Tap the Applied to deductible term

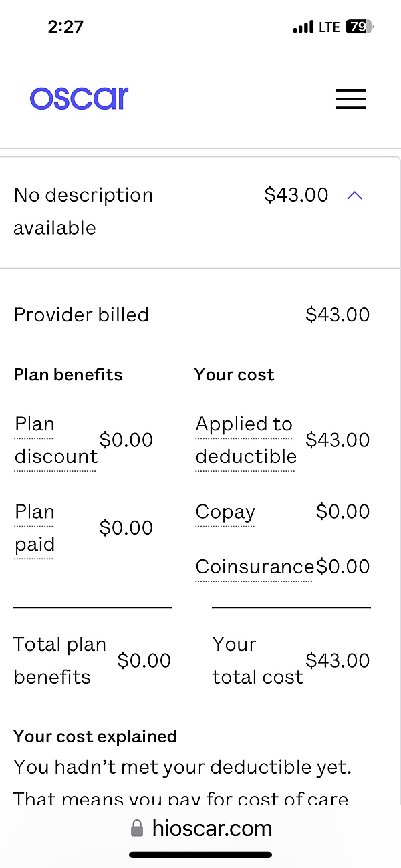tap(245, 440)
